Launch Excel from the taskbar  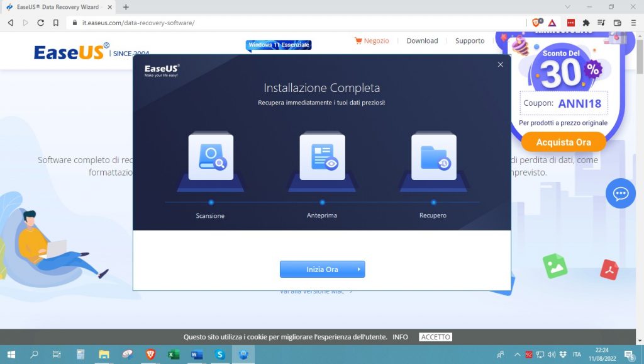point(172,355)
